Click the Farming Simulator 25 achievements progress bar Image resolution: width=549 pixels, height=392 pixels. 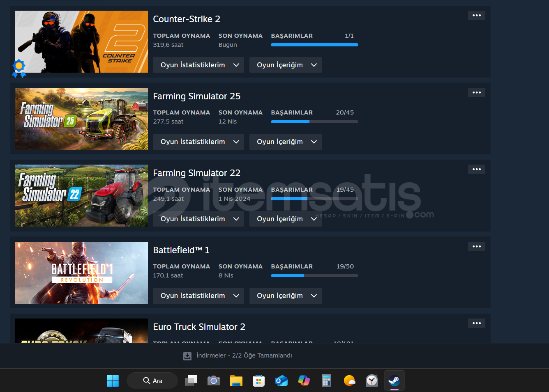point(314,121)
